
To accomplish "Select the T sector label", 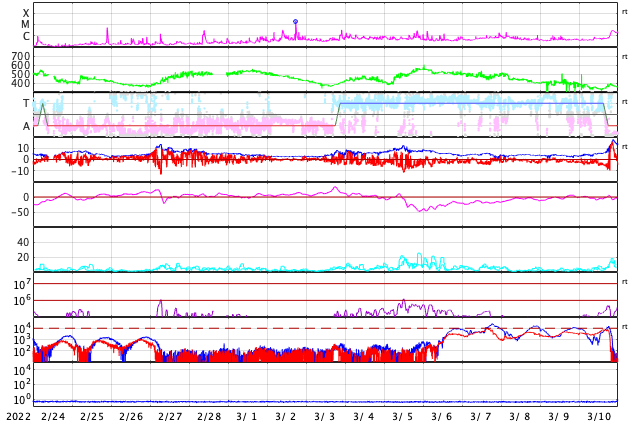I will pyautogui.click(x=26, y=103).
